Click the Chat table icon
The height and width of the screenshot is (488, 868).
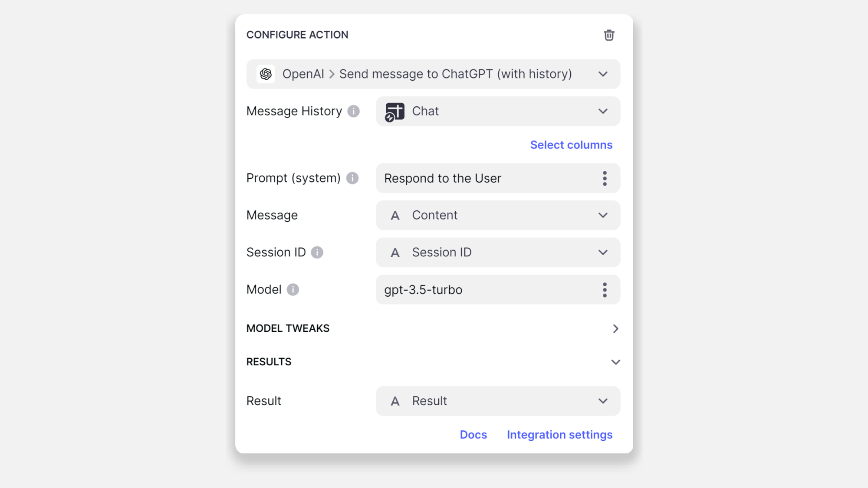(x=395, y=112)
